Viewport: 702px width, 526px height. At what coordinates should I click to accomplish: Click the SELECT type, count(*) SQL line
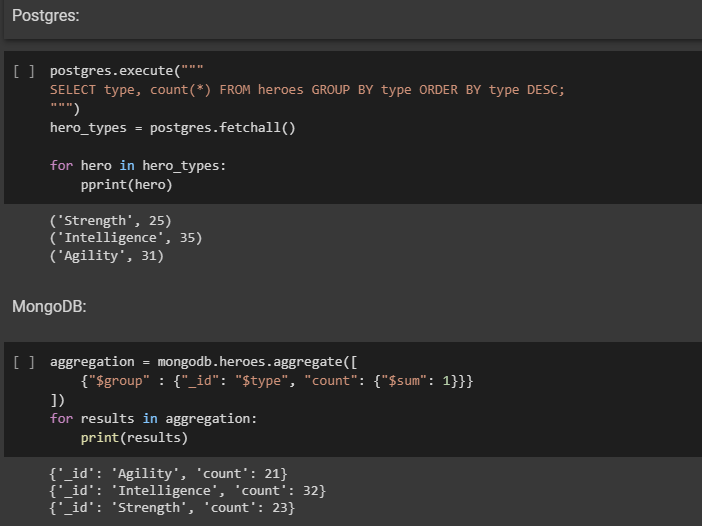click(x=307, y=90)
